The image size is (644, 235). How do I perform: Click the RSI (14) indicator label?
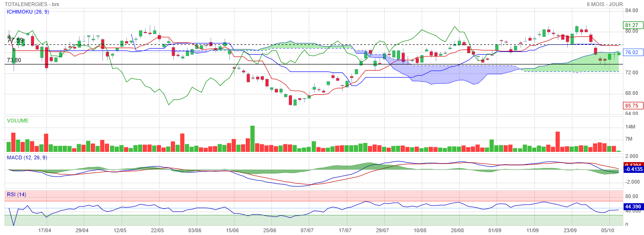click(x=16, y=194)
